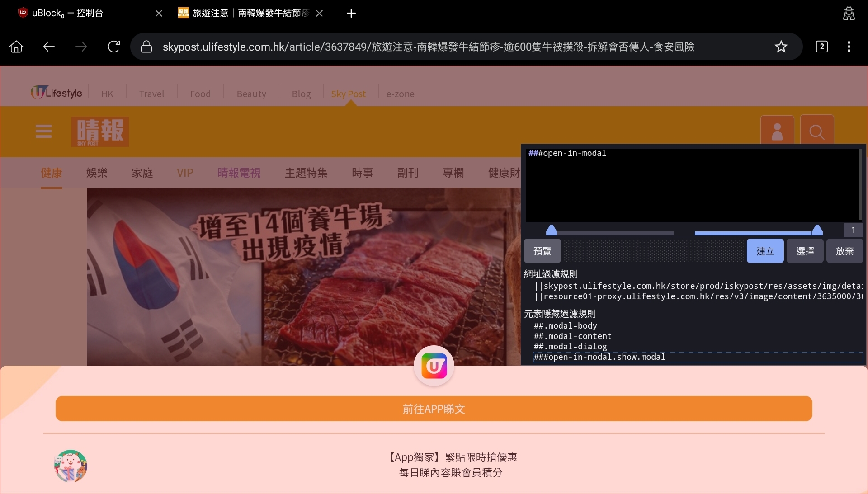The height and width of the screenshot is (494, 868).
Task: Open the Travel section link
Action: (152, 94)
